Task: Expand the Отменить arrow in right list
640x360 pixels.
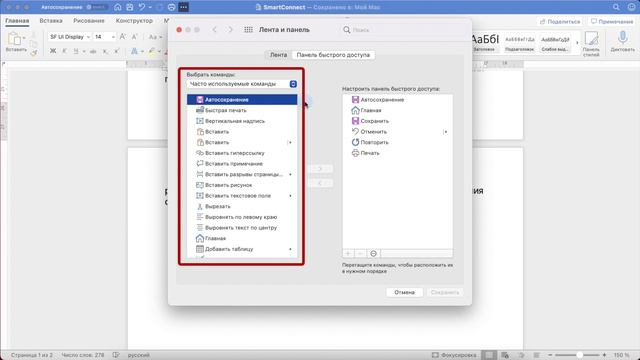Action: (445, 132)
